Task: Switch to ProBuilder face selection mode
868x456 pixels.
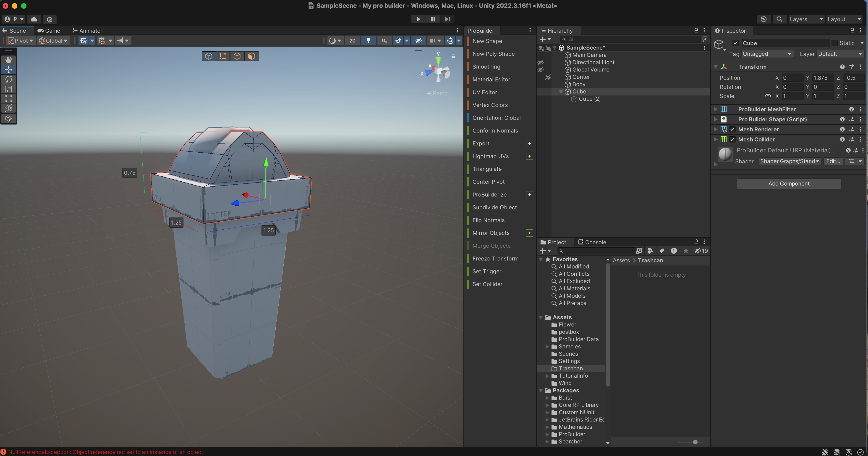Action: (251, 56)
